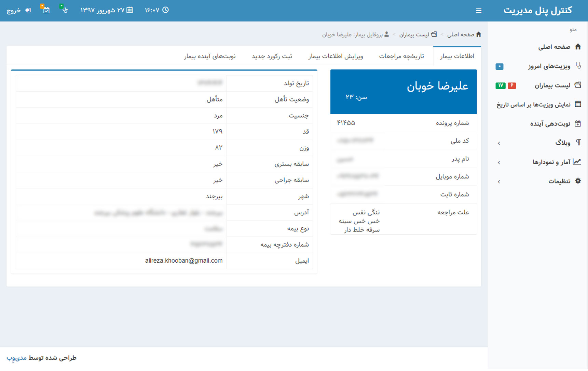Screen dimensions: 588x371
Task: Click the logout arrow icon
Action: click(28, 10)
